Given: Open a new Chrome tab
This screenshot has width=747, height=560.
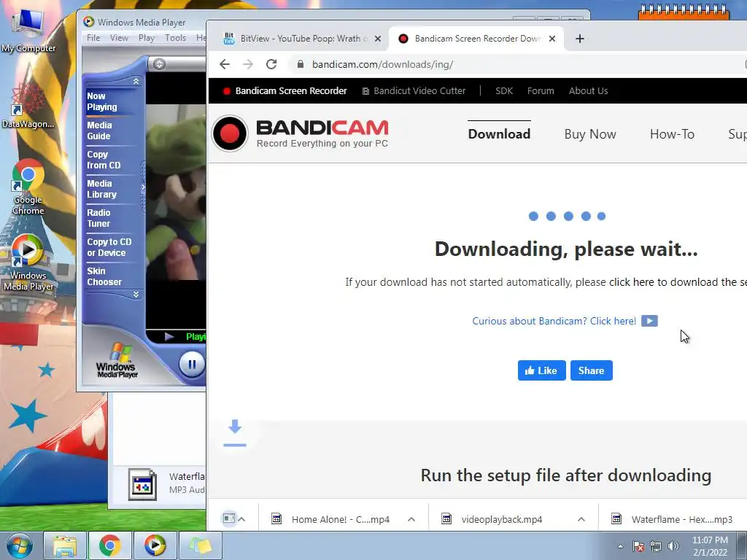Looking at the screenshot, I should 580,39.
